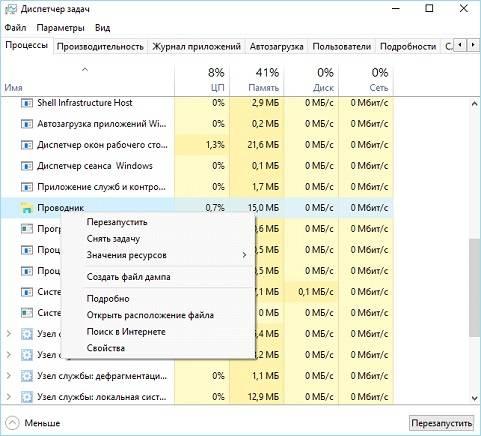Viewport: 481px width, 436px height.
Task: Sort by the Память column header
Action: click(257, 79)
